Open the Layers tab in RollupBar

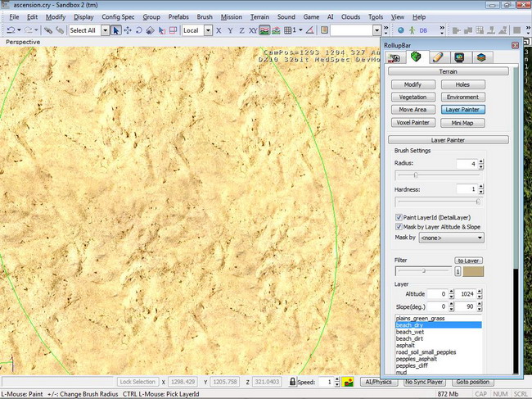tap(481, 57)
